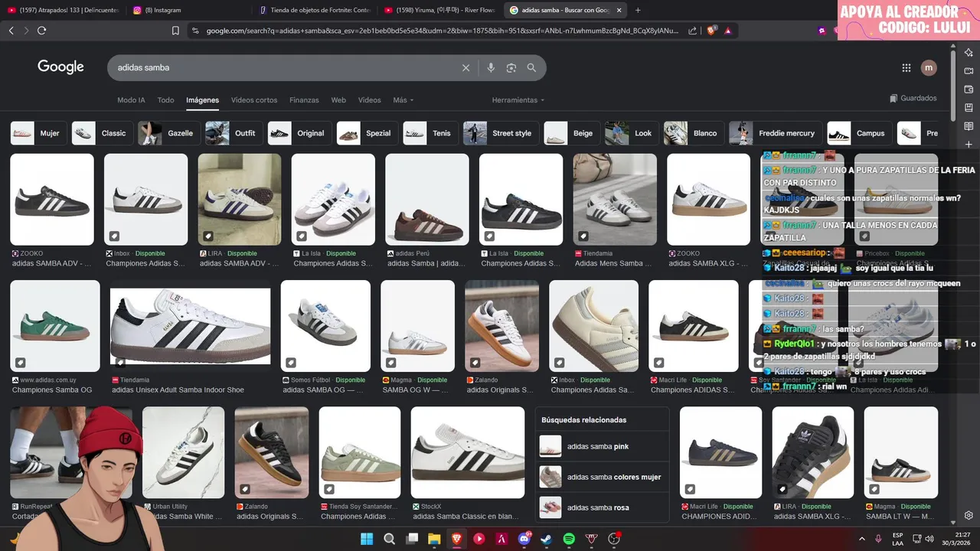
Task: Open the Google apps grid
Action: click(x=906, y=68)
